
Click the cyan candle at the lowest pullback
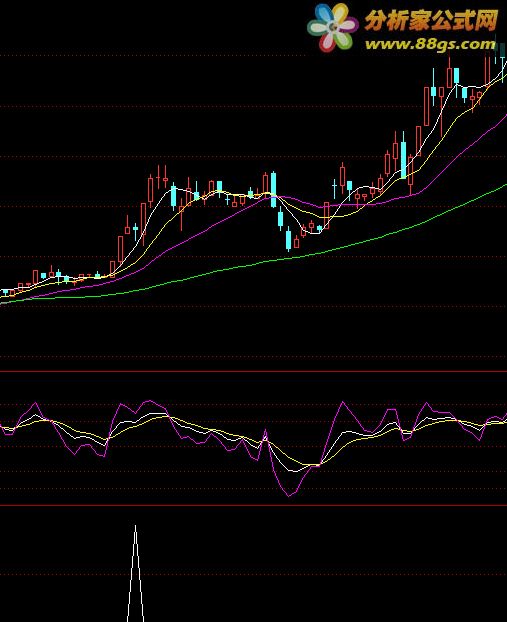288,239
